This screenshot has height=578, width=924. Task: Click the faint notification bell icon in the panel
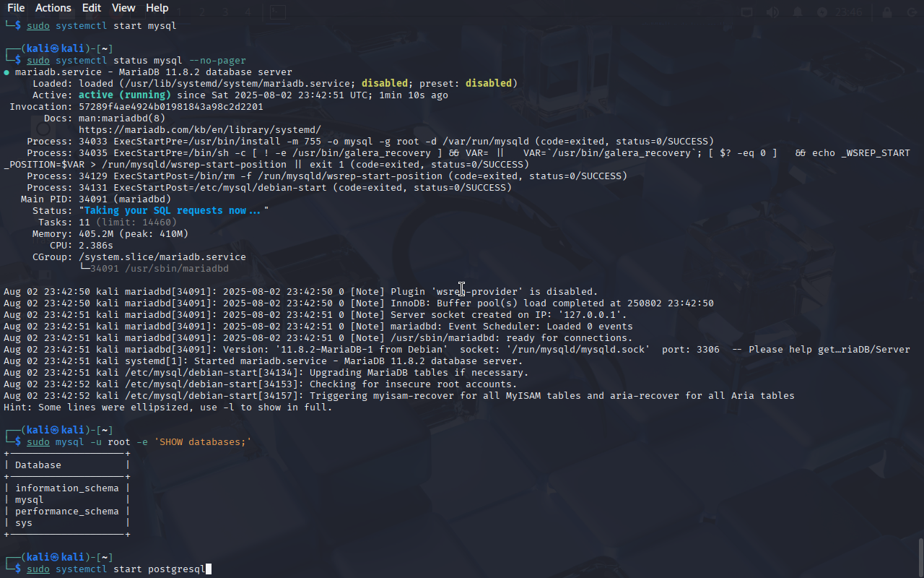click(798, 12)
